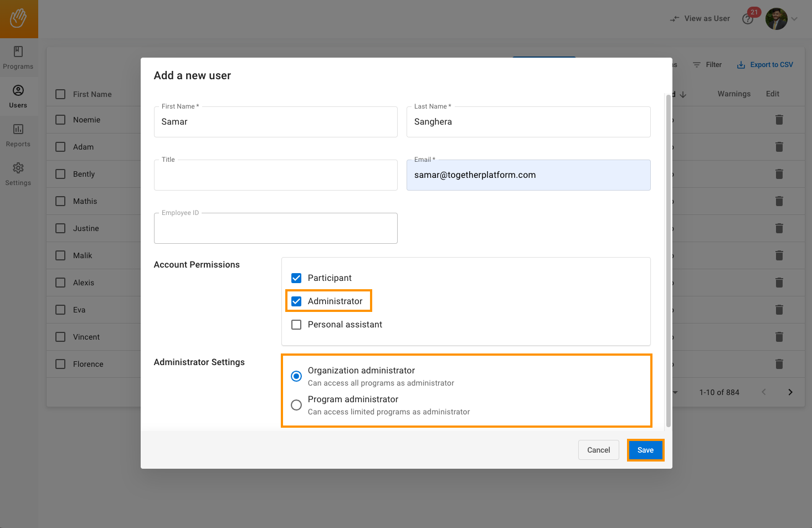Image resolution: width=812 pixels, height=528 pixels.
Task: Open help icon with 21 badge
Action: click(x=748, y=19)
